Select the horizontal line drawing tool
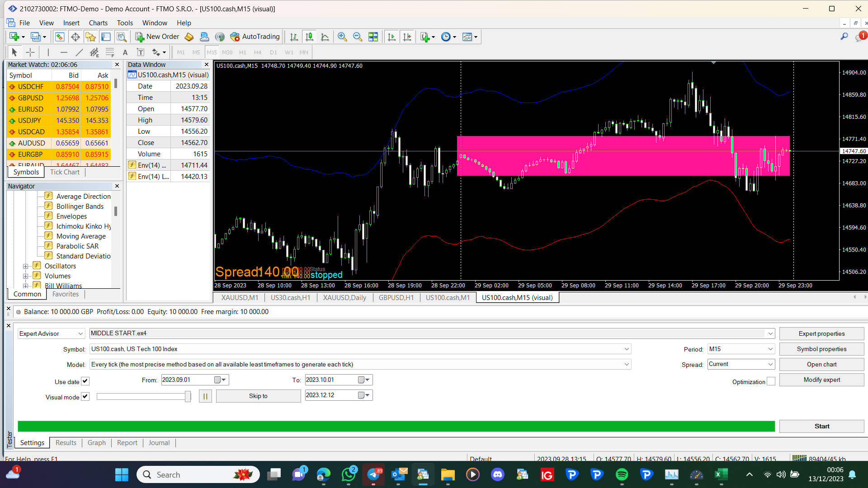868x488 pixels. [64, 52]
